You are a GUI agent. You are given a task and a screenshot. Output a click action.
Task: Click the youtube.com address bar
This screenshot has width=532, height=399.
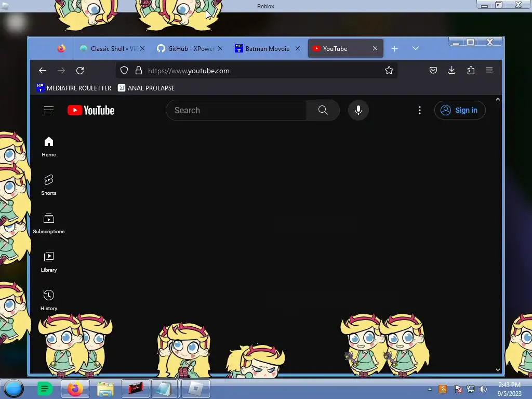pos(256,71)
